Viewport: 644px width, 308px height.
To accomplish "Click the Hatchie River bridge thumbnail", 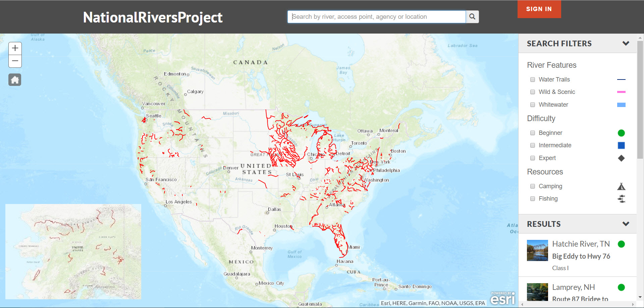I will 537,250.
